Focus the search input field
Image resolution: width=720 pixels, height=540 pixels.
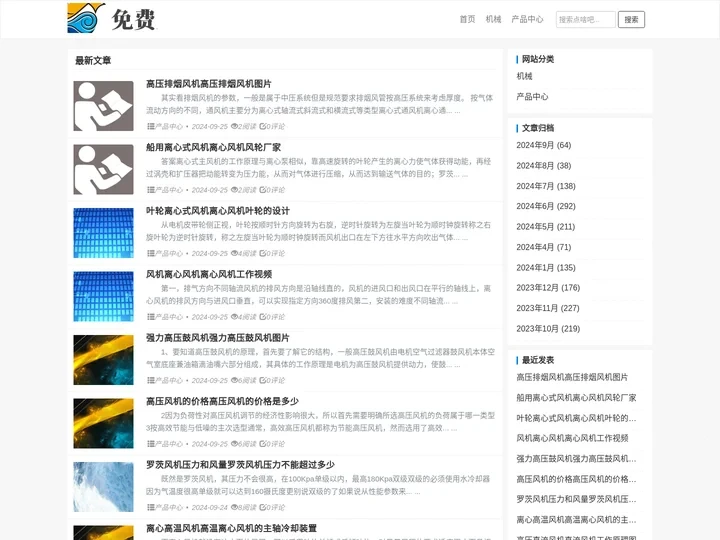pos(585,19)
